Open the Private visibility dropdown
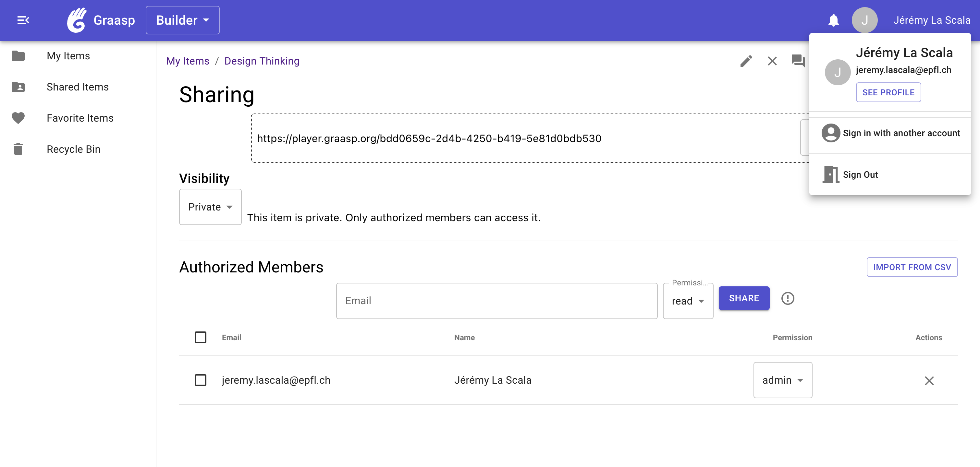The width and height of the screenshot is (980, 467). pos(210,207)
